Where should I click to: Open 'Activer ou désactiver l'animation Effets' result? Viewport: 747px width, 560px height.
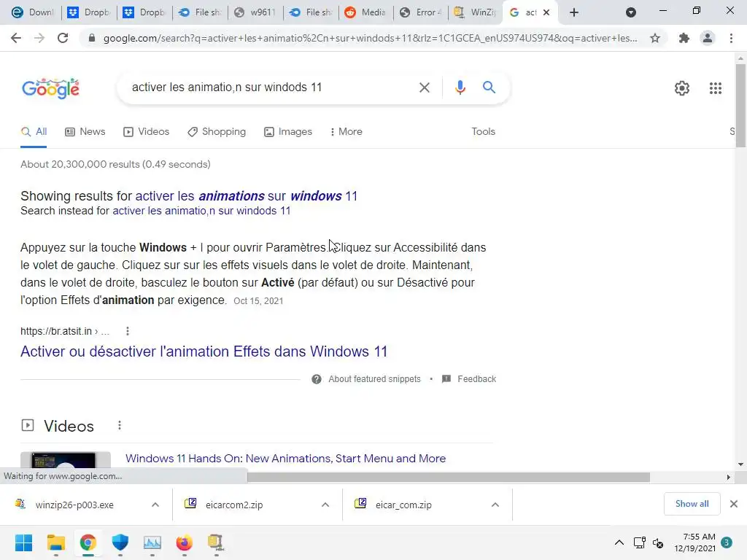[204, 351]
